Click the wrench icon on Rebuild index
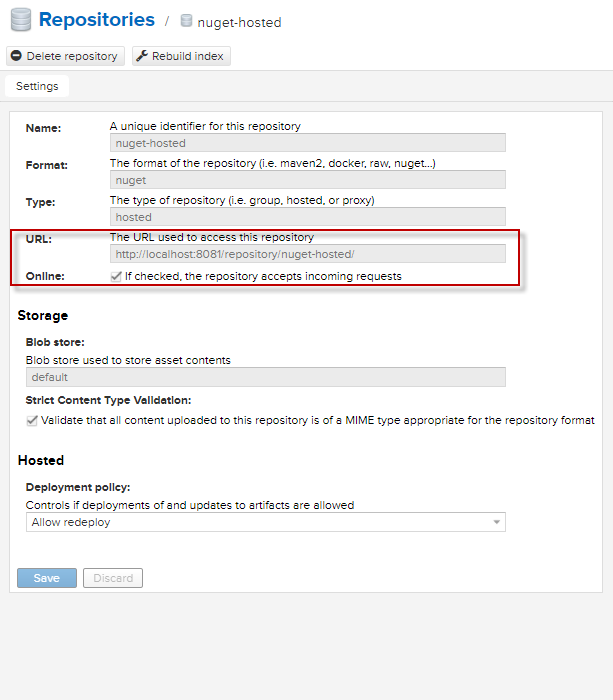 [x=142, y=56]
